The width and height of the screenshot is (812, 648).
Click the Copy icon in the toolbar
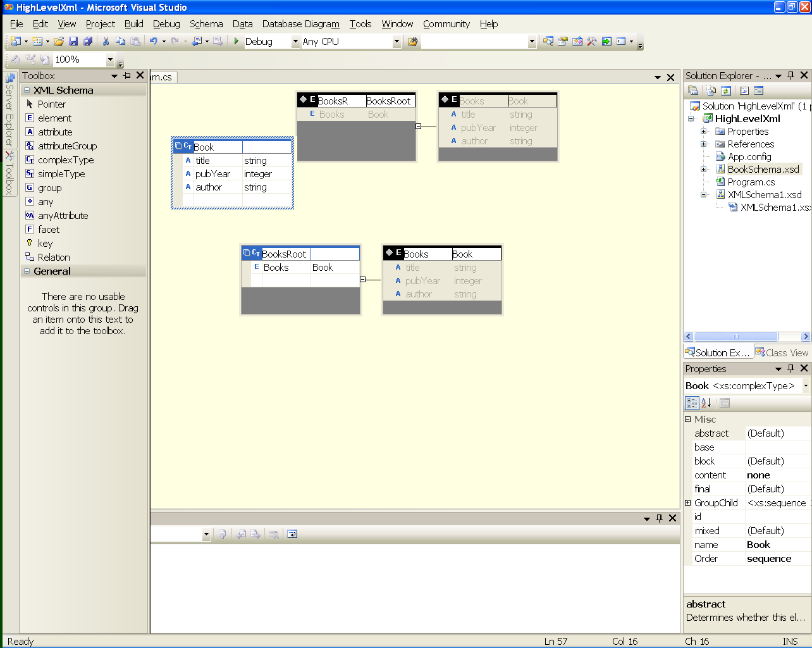120,41
